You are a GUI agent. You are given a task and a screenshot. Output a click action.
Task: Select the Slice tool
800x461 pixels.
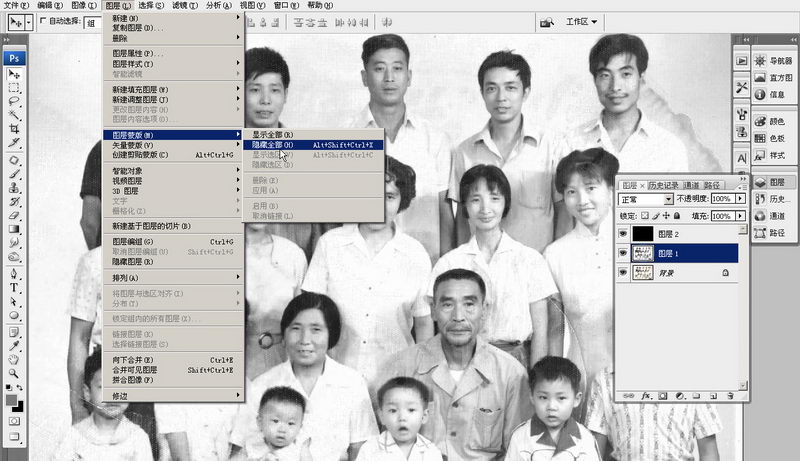[14, 142]
